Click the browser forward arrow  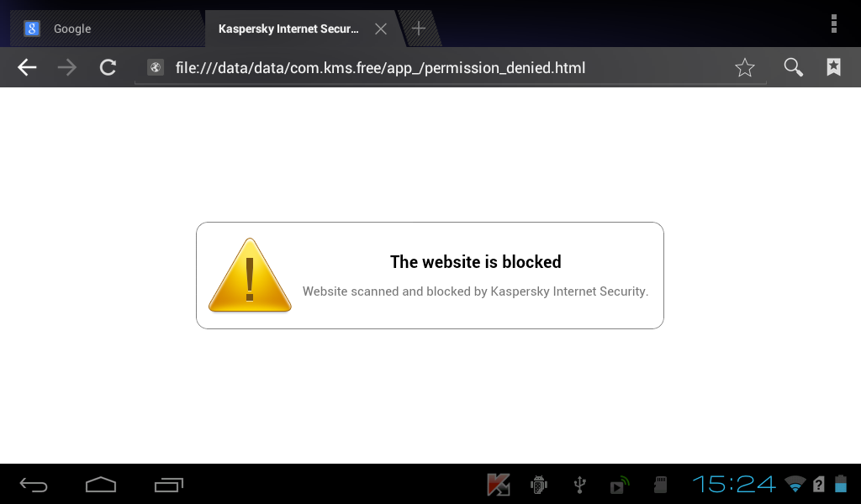pos(67,67)
